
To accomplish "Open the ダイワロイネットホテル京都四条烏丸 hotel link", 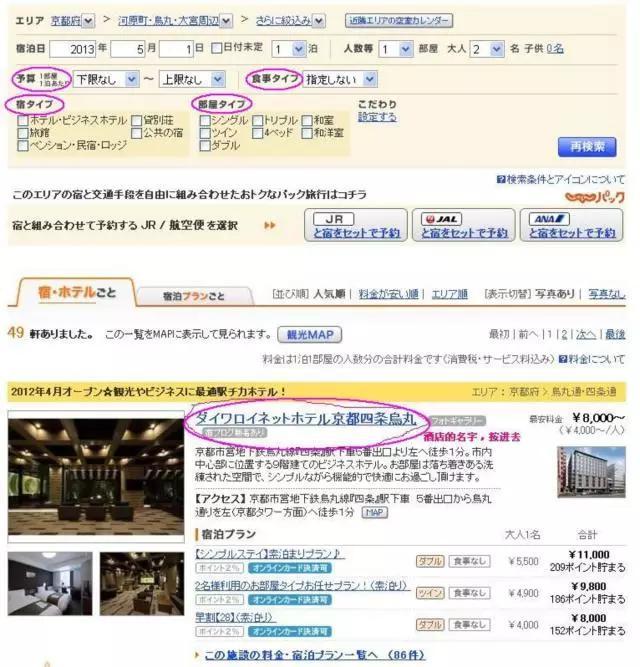I will [304, 418].
